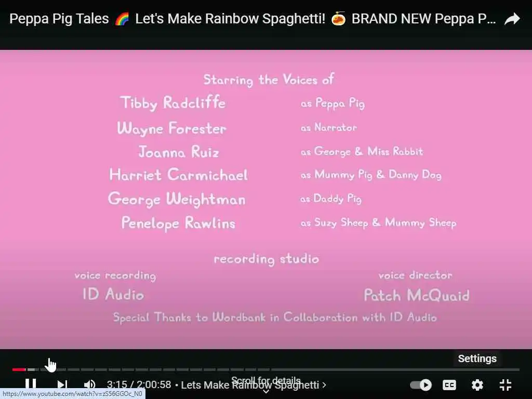
Task: Open the Settings gear menu
Action: [477, 385]
